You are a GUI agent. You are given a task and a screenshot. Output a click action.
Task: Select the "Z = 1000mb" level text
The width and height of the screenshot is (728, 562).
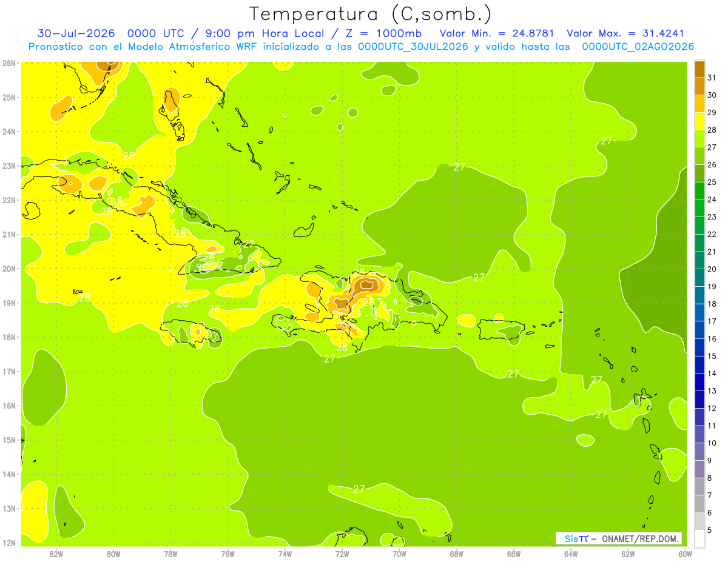pos(383,33)
